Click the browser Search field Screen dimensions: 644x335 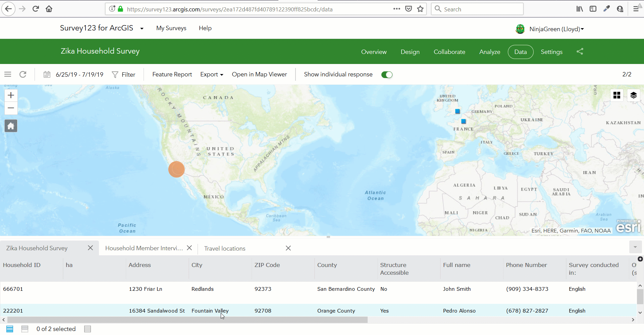477,9
